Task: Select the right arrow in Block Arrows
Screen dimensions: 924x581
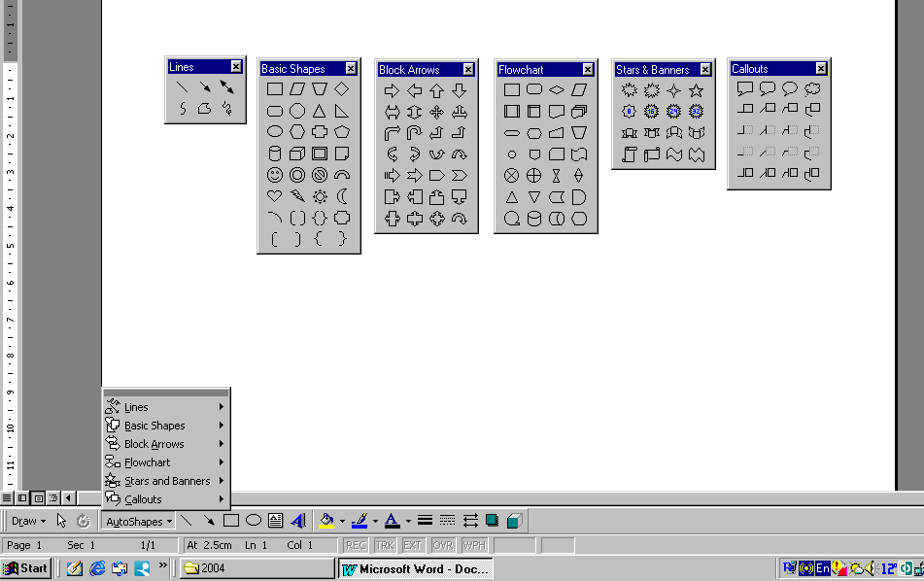Action: [x=392, y=90]
